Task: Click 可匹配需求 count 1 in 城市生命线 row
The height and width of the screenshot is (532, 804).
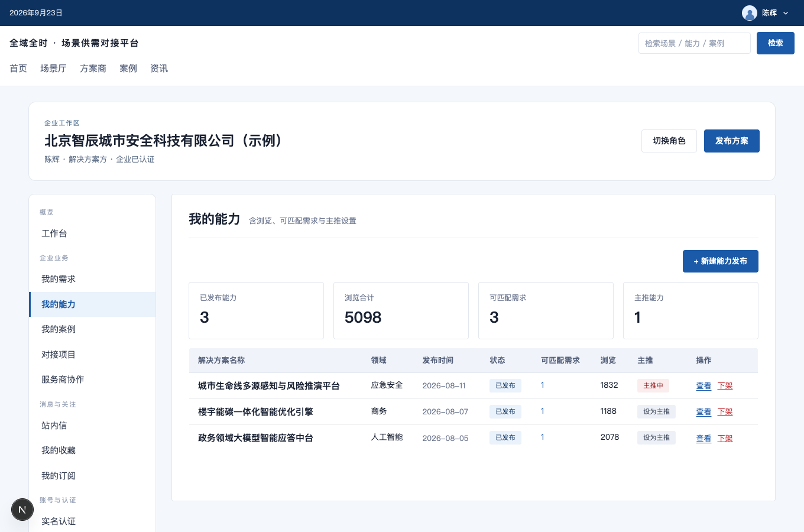Action: (x=543, y=385)
